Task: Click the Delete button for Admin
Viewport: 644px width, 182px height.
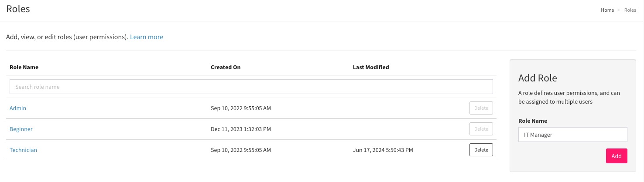Action: (481, 108)
